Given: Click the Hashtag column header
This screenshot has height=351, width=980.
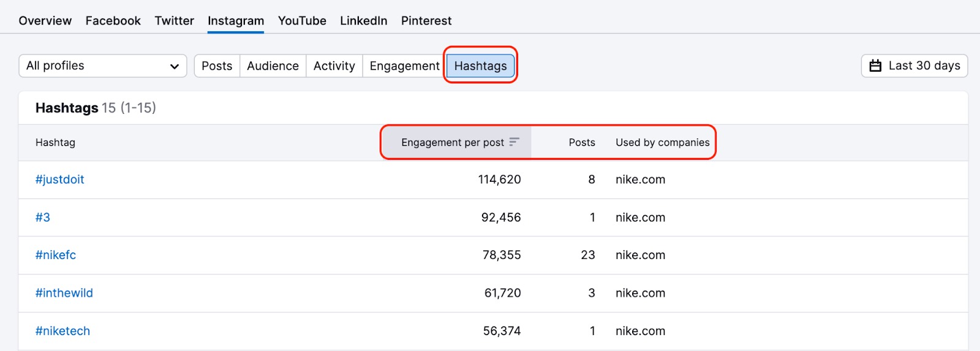Looking at the screenshot, I should pos(55,142).
